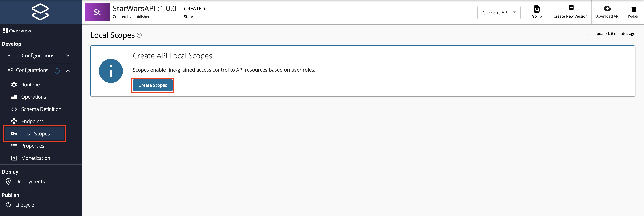Image resolution: width=644 pixels, height=216 pixels.
Task: Select the Local Scopes key icon
Action: (x=14, y=134)
